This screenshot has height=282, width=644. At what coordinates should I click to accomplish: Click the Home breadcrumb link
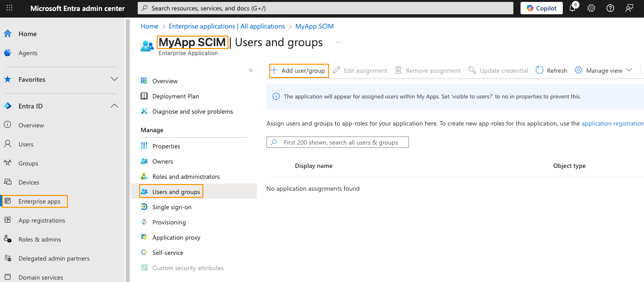coord(150,26)
